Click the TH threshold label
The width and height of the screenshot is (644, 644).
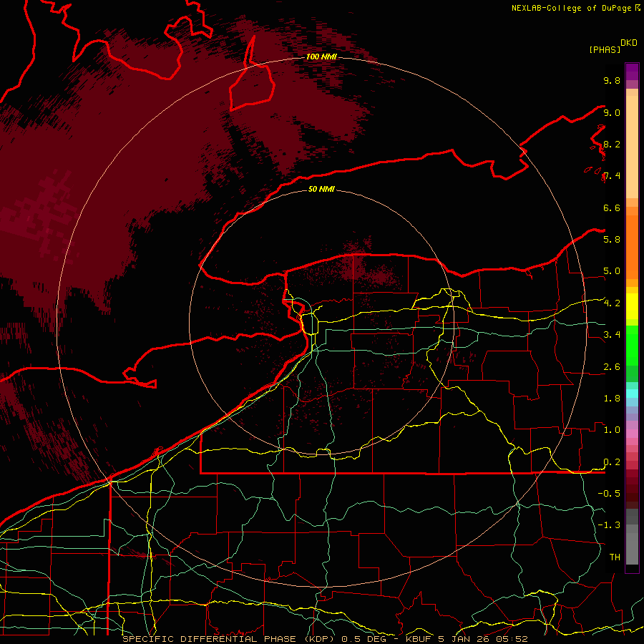point(615,557)
